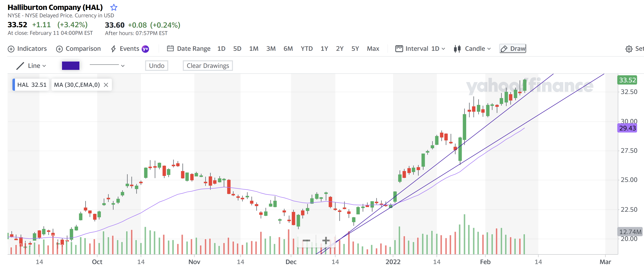Click the Undo button
Viewport: 644px width, 274px height.
point(157,66)
